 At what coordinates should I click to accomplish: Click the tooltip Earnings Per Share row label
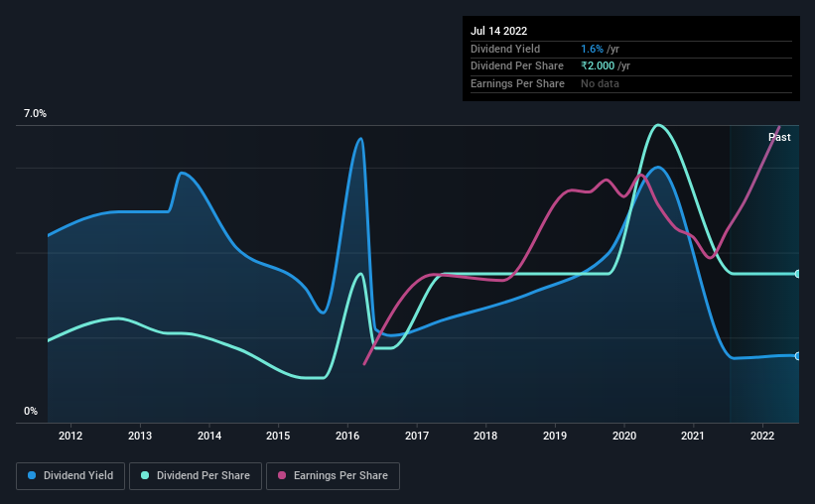[517, 83]
